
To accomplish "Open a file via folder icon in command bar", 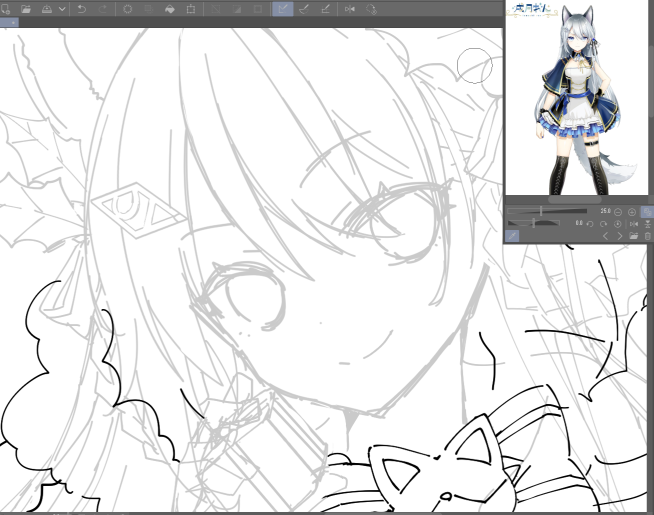I will [26, 9].
